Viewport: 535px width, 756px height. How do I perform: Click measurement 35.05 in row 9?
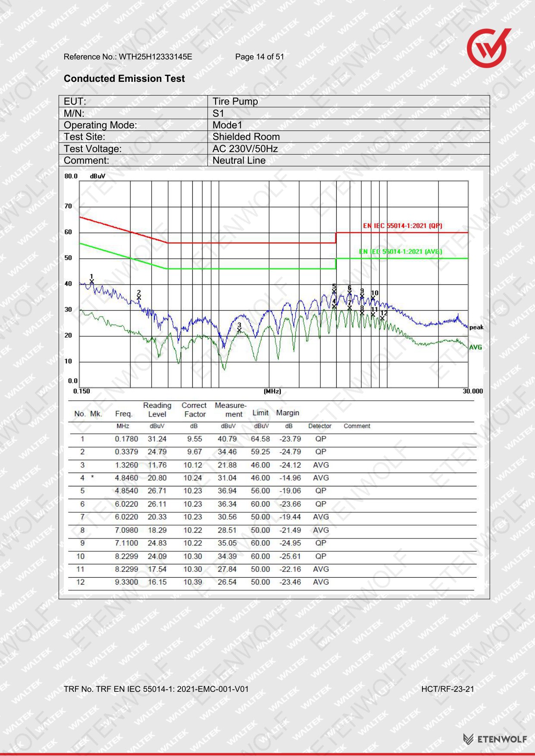pyautogui.click(x=227, y=543)
